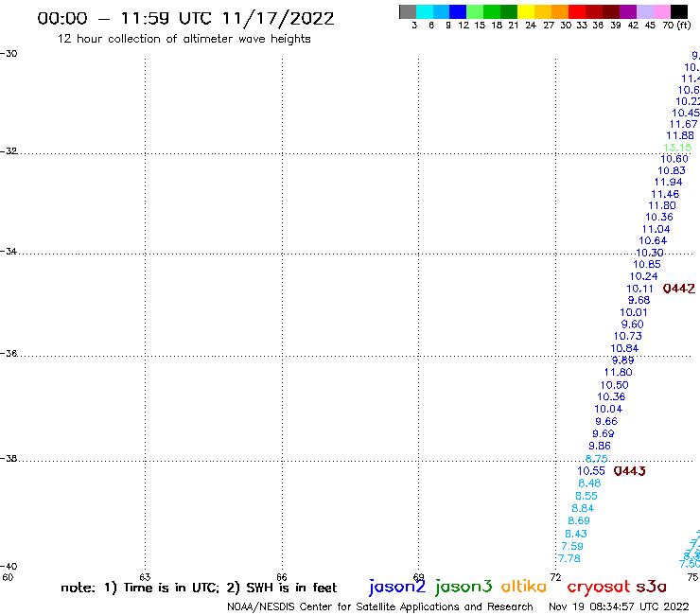Click the 8.48 wave height reading
Screen dimensions: 700x615
pos(589,483)
